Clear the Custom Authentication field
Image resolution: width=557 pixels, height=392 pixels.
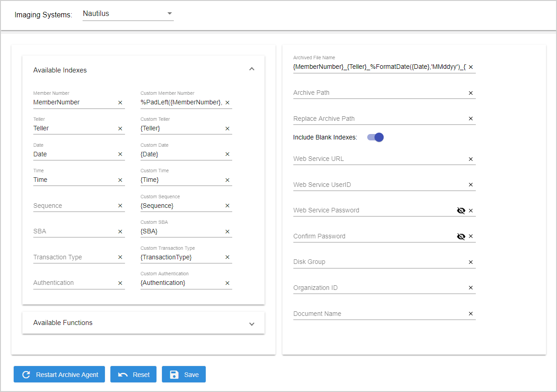[228, 283]
